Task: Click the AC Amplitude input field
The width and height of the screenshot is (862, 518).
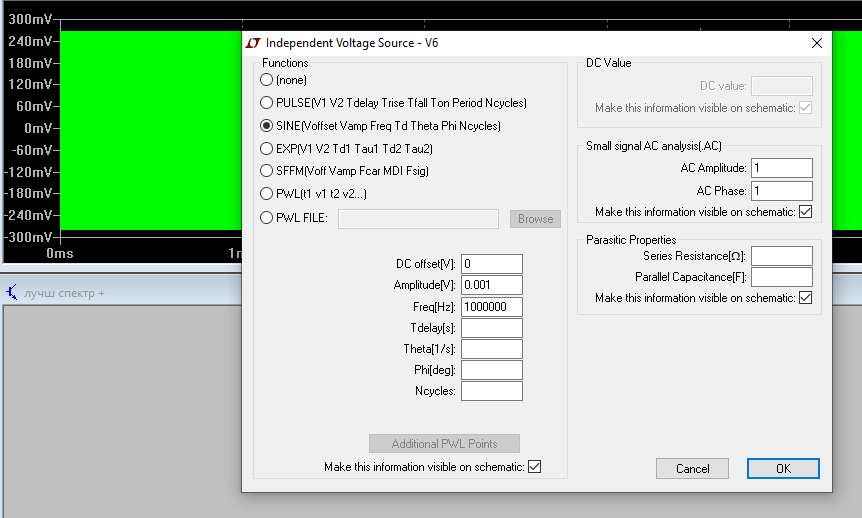Action: click(x=782, y=168)
